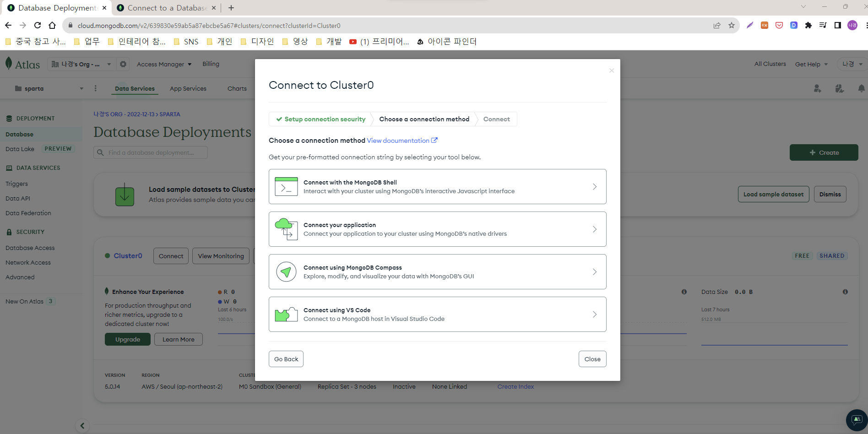This screenshot has height=434, width=868.
Task: Click the Learn More button
Action: [x=179, y=339]
